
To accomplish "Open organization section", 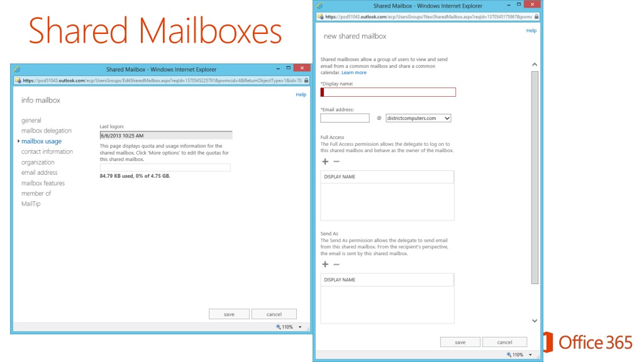I will pyautogui.click(x=38, y=162).
